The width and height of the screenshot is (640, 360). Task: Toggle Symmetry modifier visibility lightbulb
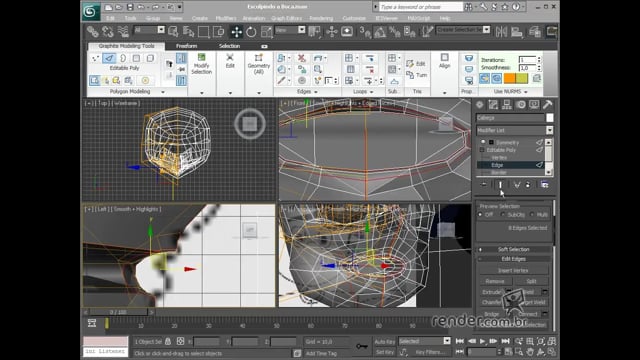(x=483, y=142)
